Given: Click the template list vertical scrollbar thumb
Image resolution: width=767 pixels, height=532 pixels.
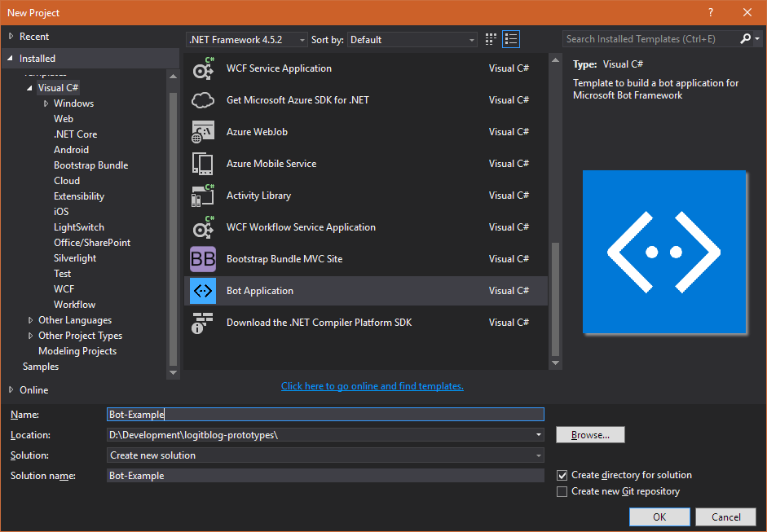Looking at the screenshot, I should [555, 299].
